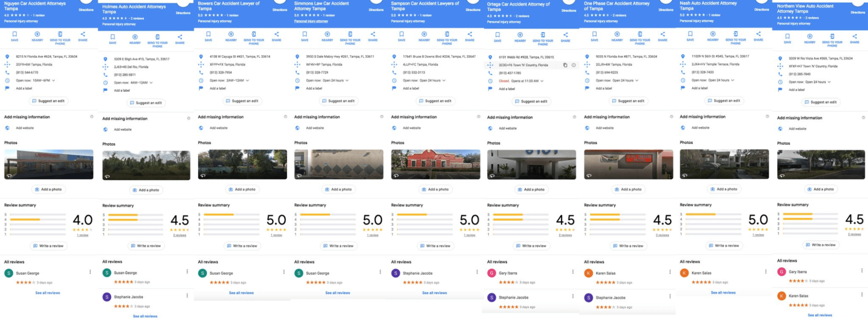Open See all reviews link in Simmons listing

click(338, 293)
